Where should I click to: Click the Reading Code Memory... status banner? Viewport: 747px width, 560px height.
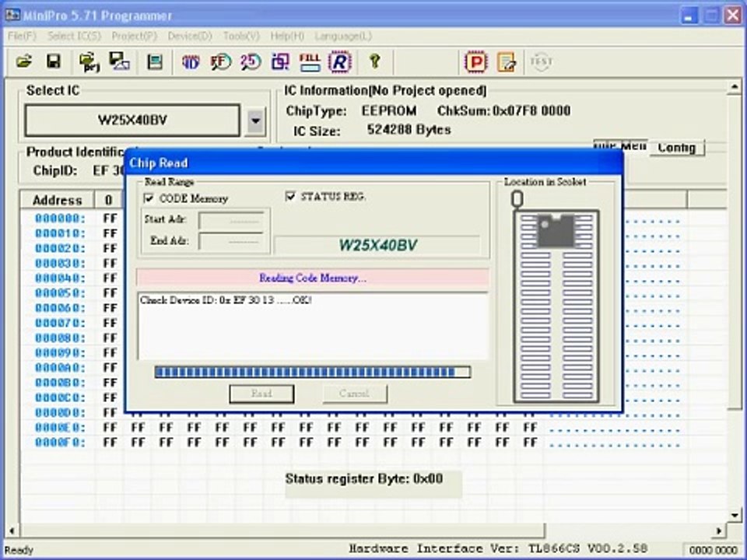tap(313, 278)
